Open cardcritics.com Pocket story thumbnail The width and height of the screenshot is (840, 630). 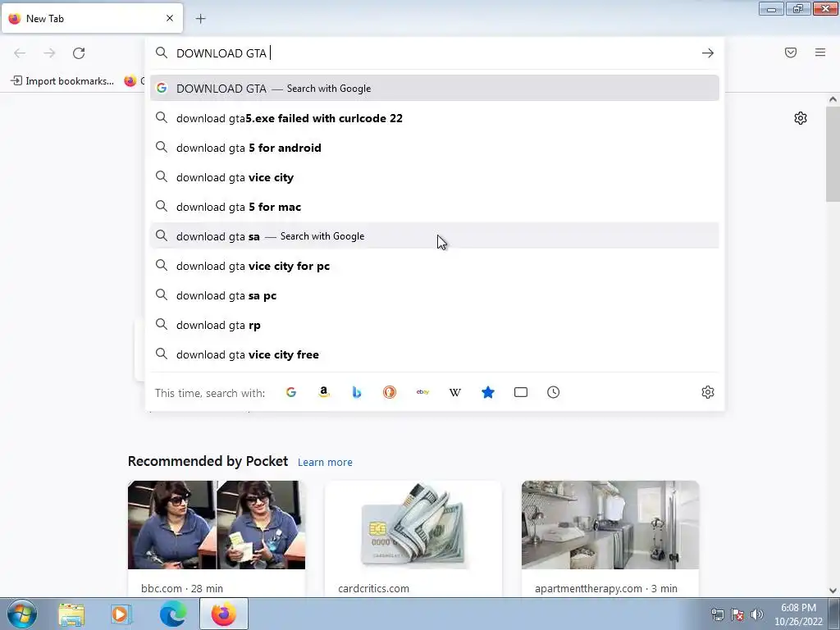point(413,525)
